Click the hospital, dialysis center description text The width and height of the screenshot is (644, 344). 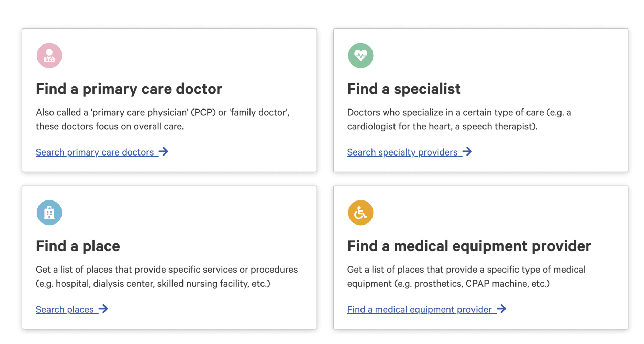click(167, 277)
